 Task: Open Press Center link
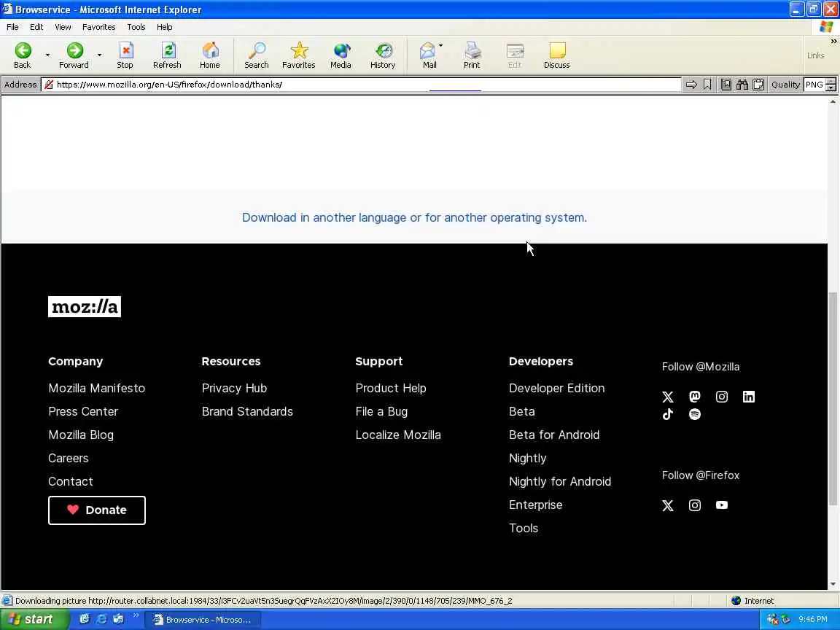(83, 411)
